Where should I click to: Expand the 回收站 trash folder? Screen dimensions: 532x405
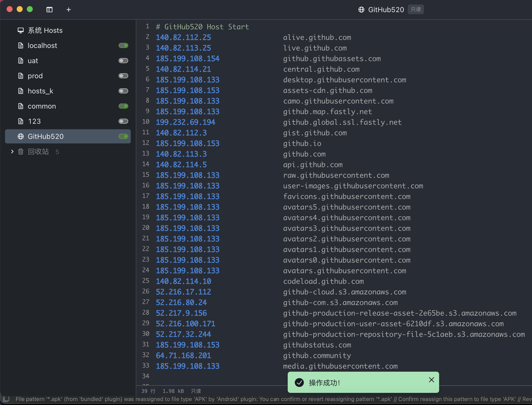12,151
